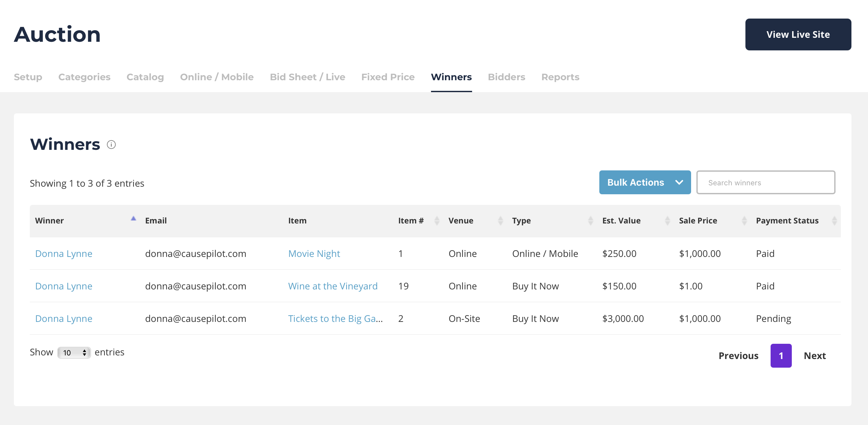
Task: Open the Movie Night item link
Action: (x=314, y=254)
